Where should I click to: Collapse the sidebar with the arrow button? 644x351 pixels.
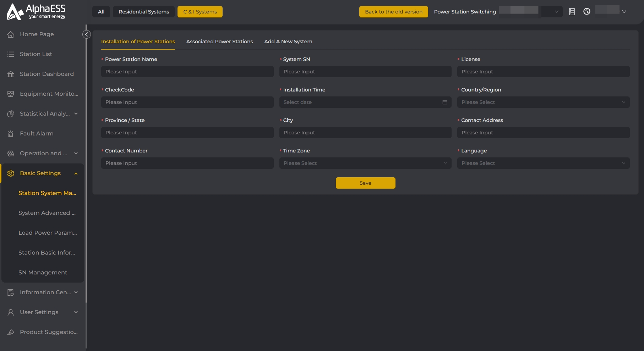pos(86,34)
